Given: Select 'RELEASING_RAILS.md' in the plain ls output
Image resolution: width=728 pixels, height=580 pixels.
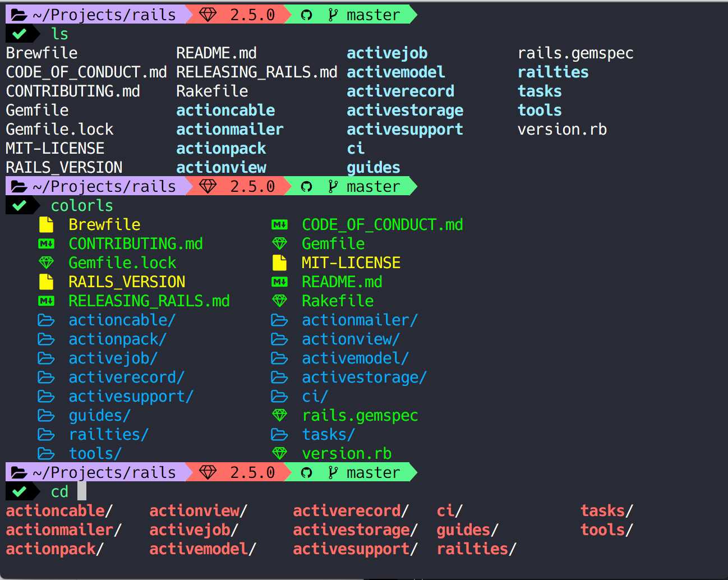Looking at the screenshot, I should [x=257, y=72].
